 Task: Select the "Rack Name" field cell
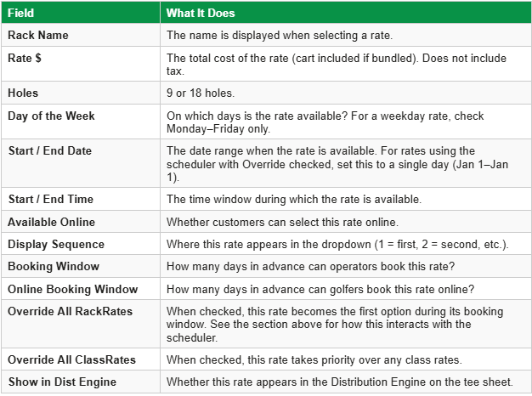(38, 35)
